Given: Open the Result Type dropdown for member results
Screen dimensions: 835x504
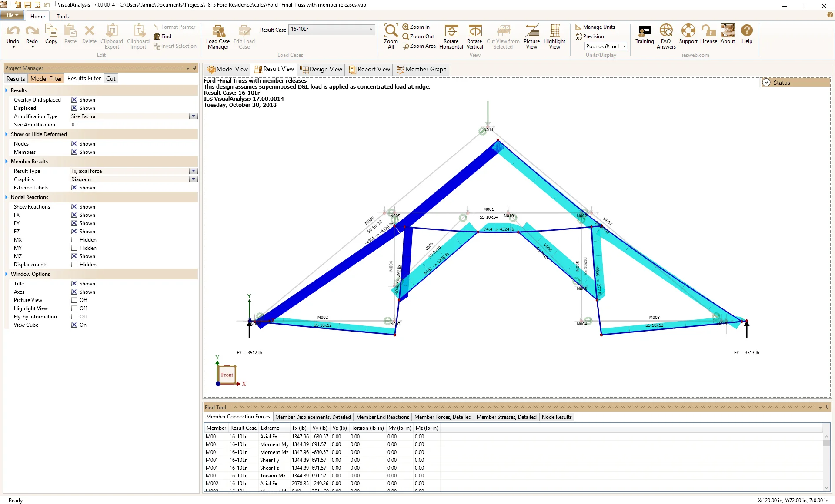Looking at the screenshot, I should click(x=193, y=171).
